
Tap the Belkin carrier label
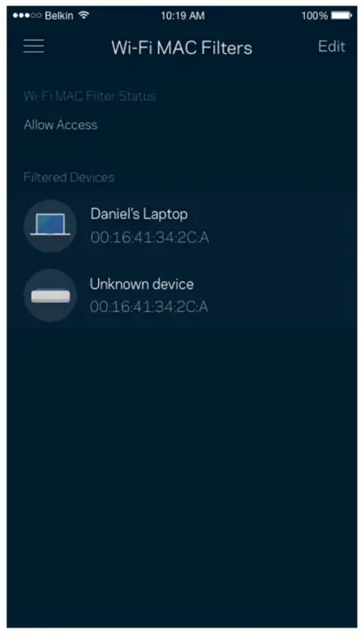click(x=58, y=16)
